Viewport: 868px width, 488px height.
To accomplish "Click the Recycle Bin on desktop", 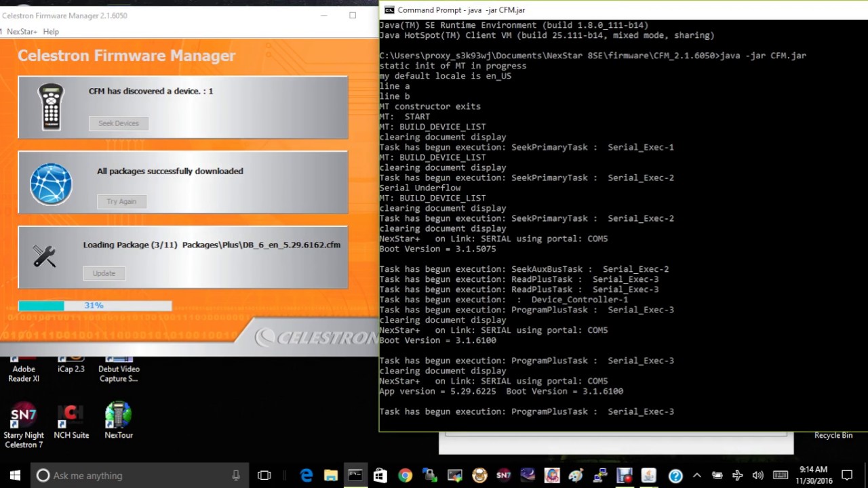I will pyautogui.click(x=833, y=435).
